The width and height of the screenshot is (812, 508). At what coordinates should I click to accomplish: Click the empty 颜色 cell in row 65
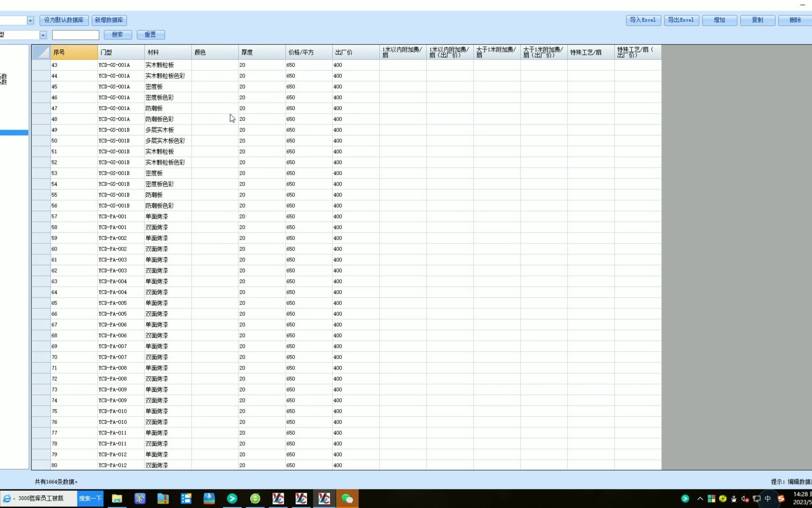click(215, 303)
